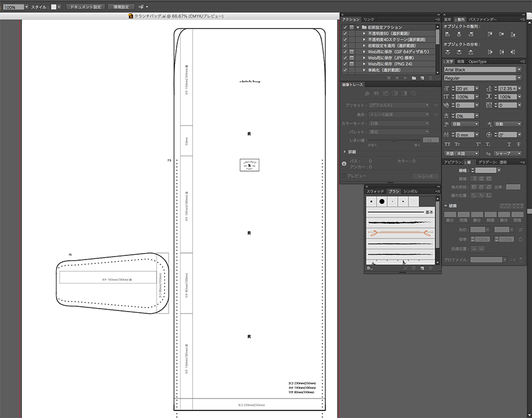Select the large round calligraphic brush thumbnail

(x=382, y=202)
